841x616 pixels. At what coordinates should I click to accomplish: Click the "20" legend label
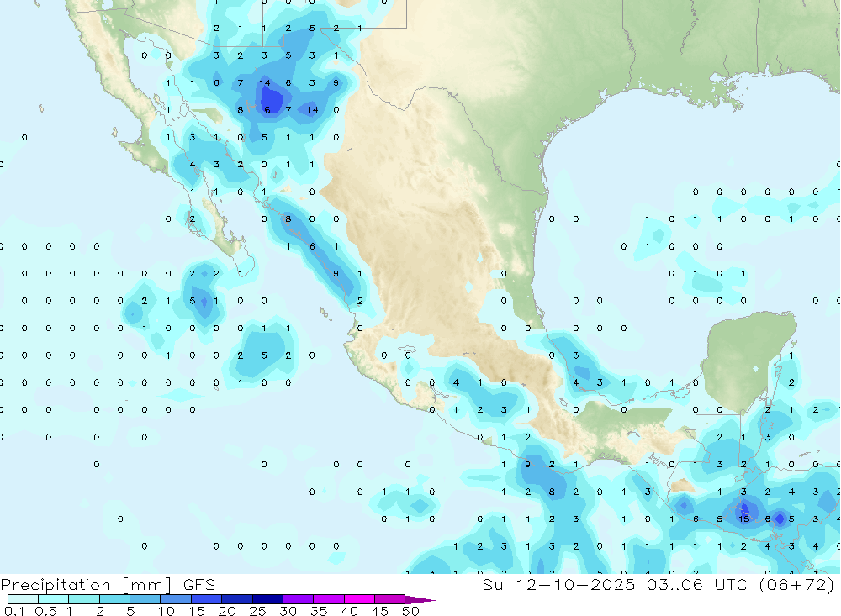[x=227, y=611]
